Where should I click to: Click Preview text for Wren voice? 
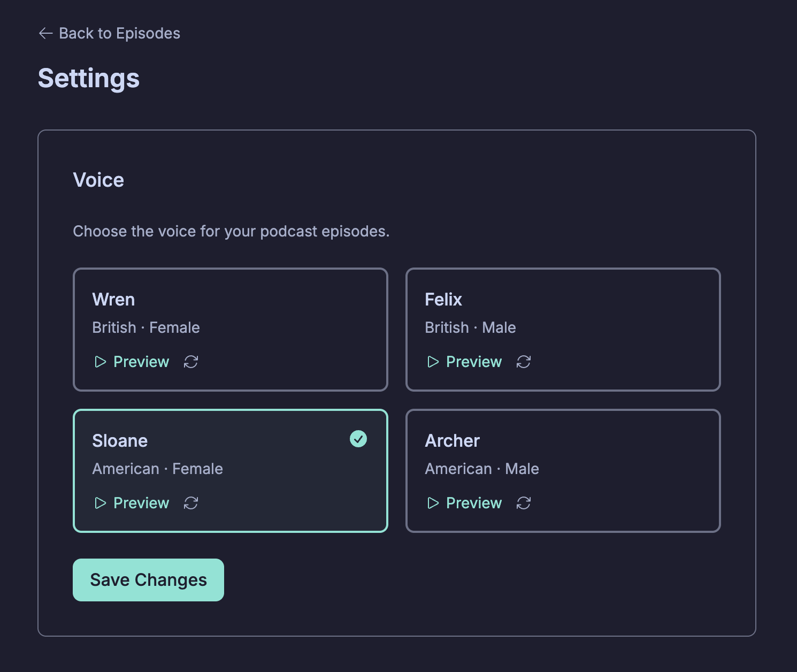click(x=141, y=362)
